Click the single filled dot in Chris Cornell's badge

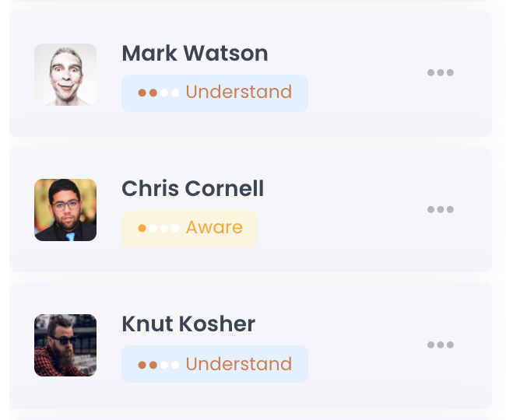pos(142,229)
